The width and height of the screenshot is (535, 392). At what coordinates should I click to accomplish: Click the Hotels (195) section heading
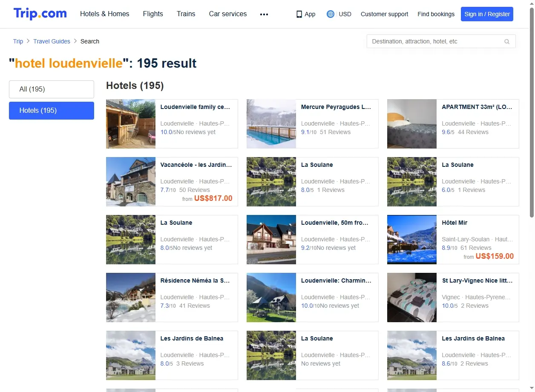(x=135, y=86)
